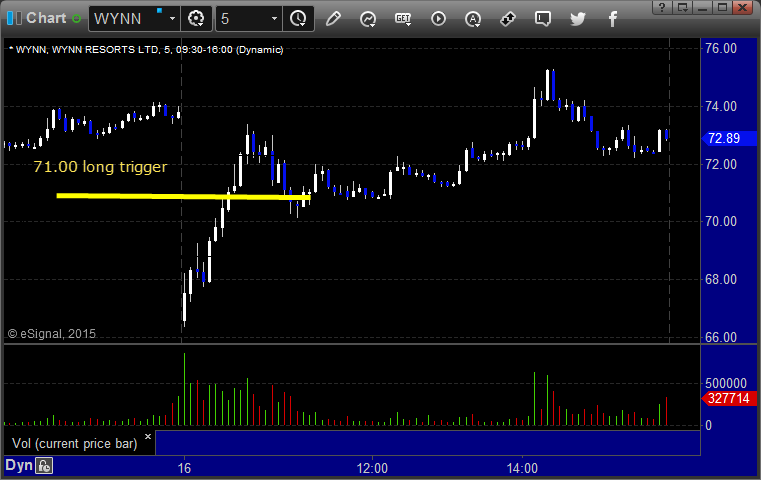Open the time template clock menu
761x480 pixels.
(x=298, y=19)
